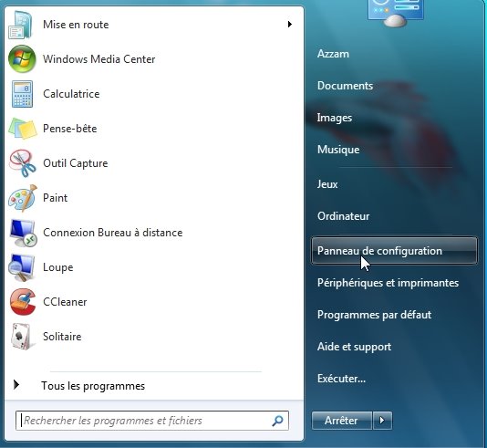Open the Images library
Image resolution: width=487 pixels, height=448 pixels.
point(335,118)
